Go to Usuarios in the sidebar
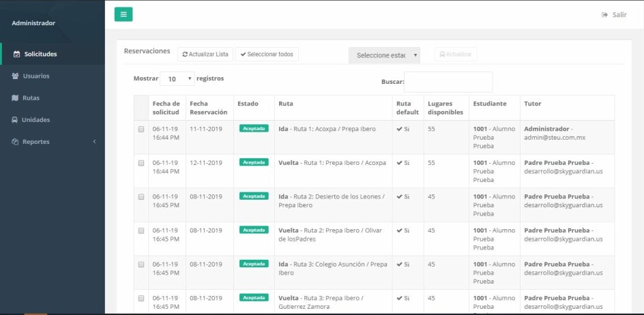The height and width of the screenshot is (315, 644). pos(52,76)
